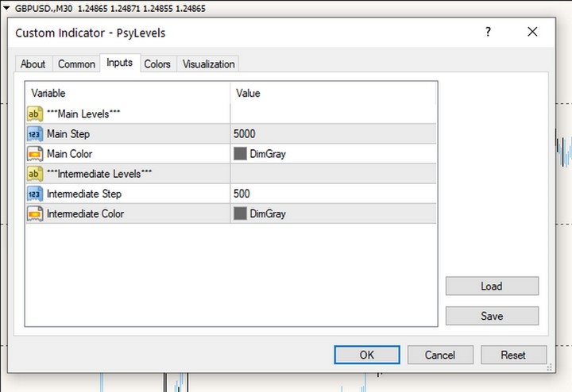
Task: Click the color icon beside Intermediate Color
Action: click(35, 213)
